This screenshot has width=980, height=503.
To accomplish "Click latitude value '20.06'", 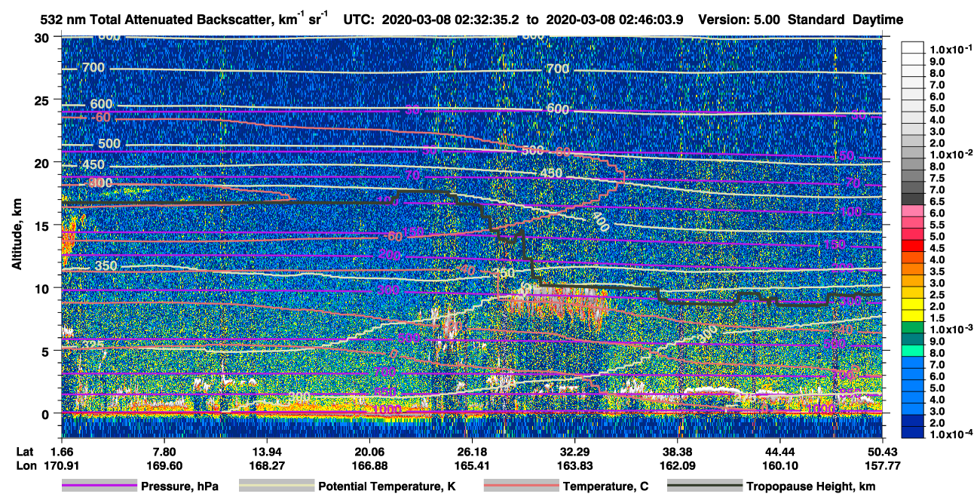I will [369, 452].
